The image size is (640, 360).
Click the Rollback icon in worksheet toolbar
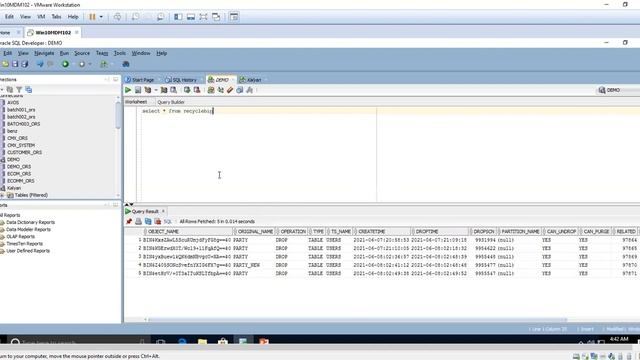click(197, 90)
